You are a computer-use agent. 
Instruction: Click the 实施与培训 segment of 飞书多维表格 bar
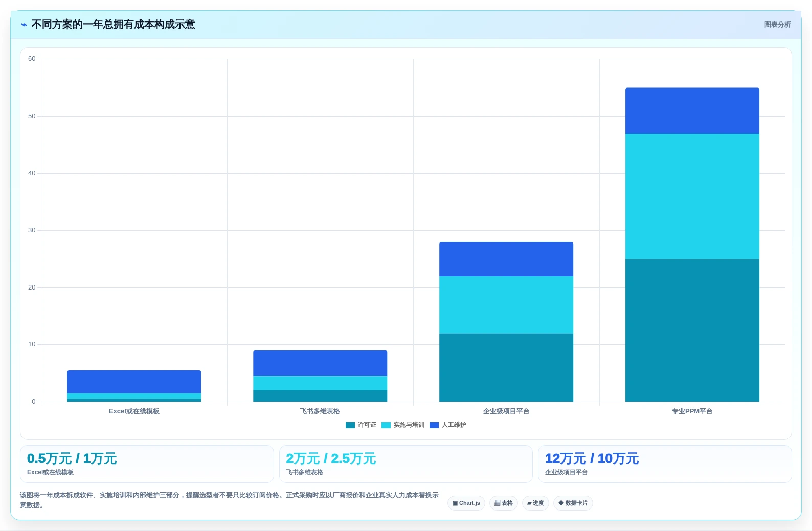[x=320, y=383]
